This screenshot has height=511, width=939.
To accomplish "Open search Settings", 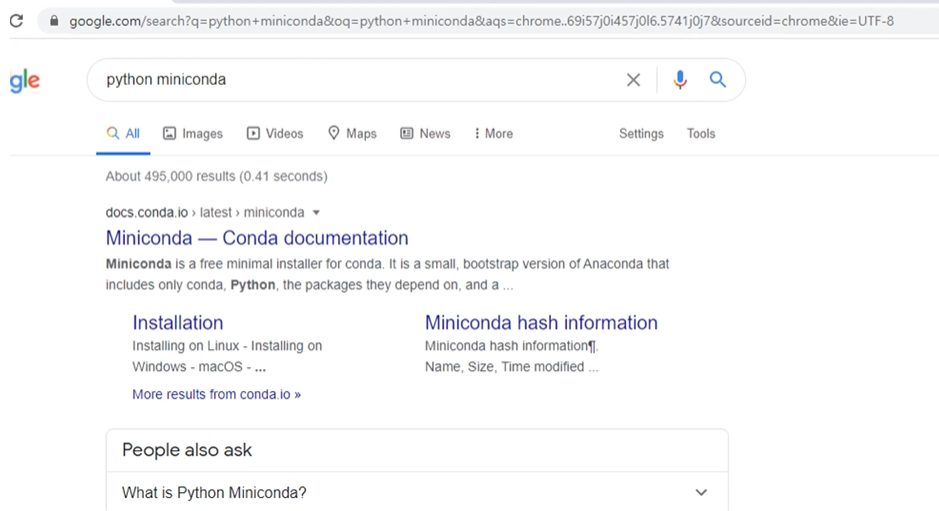I will [641, 134].
